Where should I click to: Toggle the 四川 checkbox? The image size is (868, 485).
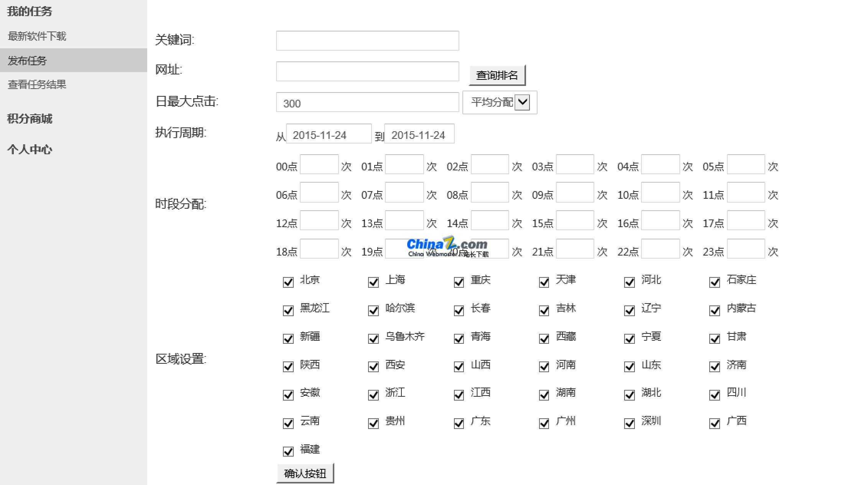(x=715, y=395)
